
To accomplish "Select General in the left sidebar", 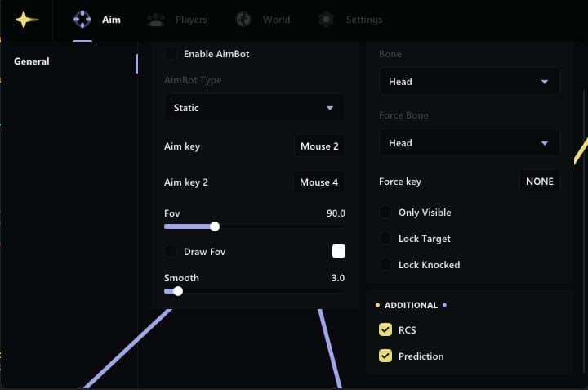I will (32, 61).
